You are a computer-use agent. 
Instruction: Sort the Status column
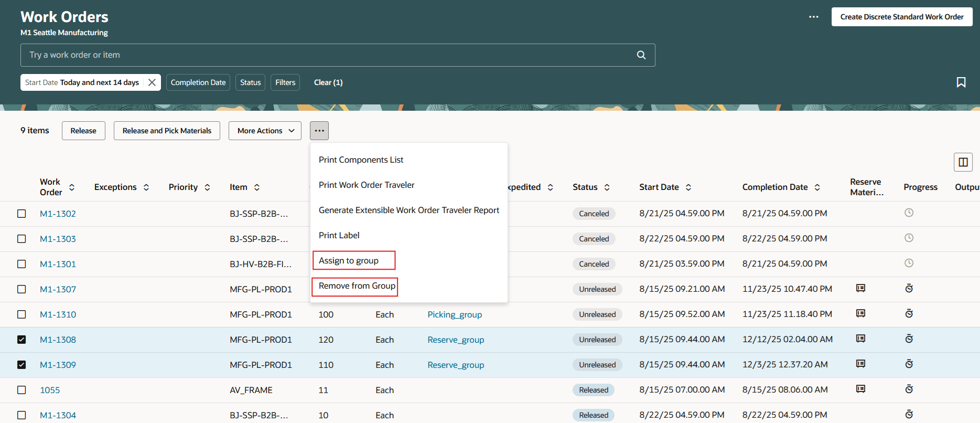click(x=607, y=187)
